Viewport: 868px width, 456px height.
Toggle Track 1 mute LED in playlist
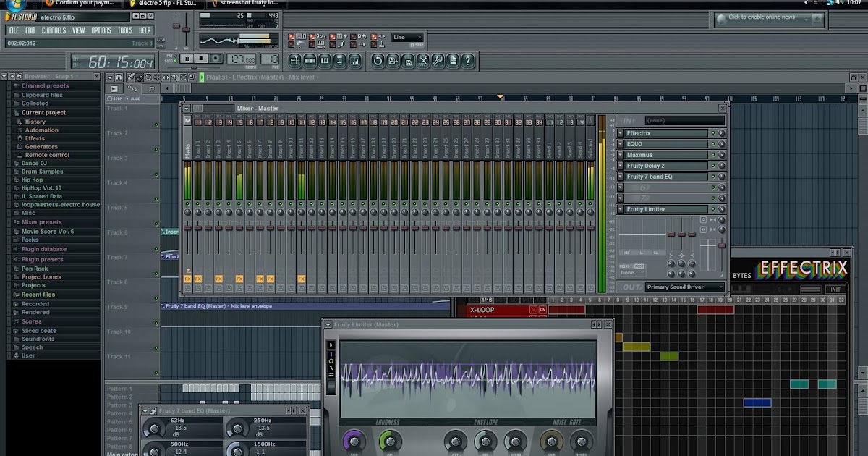[x=156, y=125]
